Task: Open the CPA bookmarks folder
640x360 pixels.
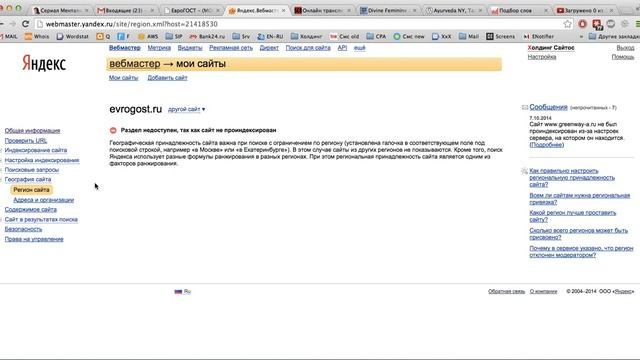Action: pyautogui.click(x=376, y=36)
